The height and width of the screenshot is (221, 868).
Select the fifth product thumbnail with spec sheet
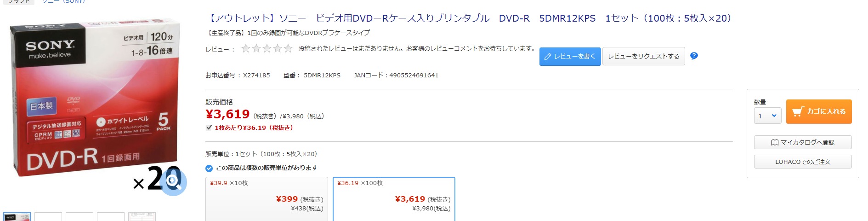click(142, 217)
